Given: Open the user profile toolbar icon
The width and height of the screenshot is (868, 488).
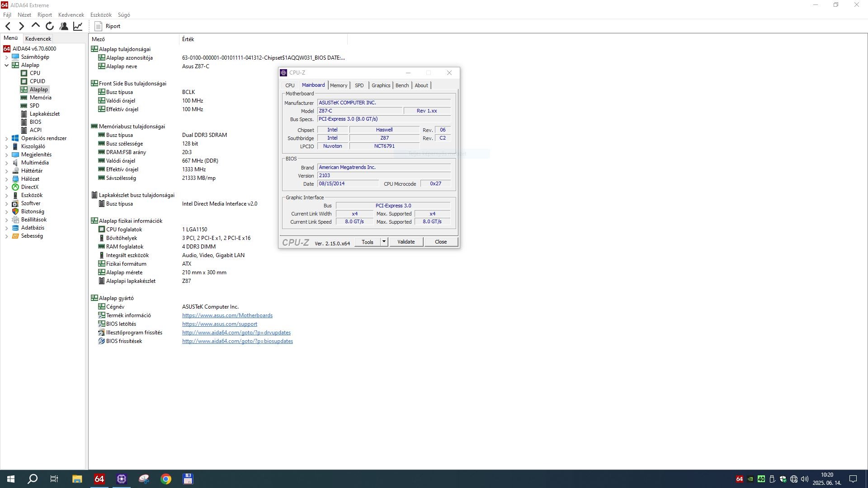Looking at the screenshot, I should [x=64, y=26].
